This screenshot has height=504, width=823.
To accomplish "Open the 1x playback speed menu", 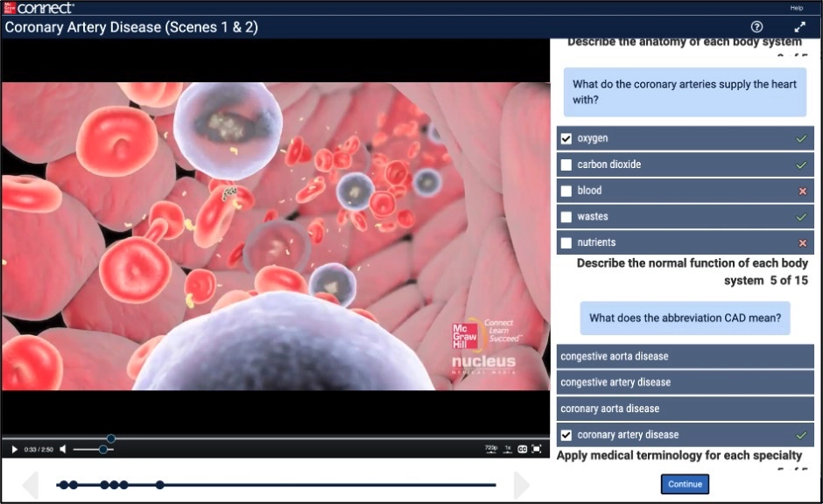I will click(508, 449).
